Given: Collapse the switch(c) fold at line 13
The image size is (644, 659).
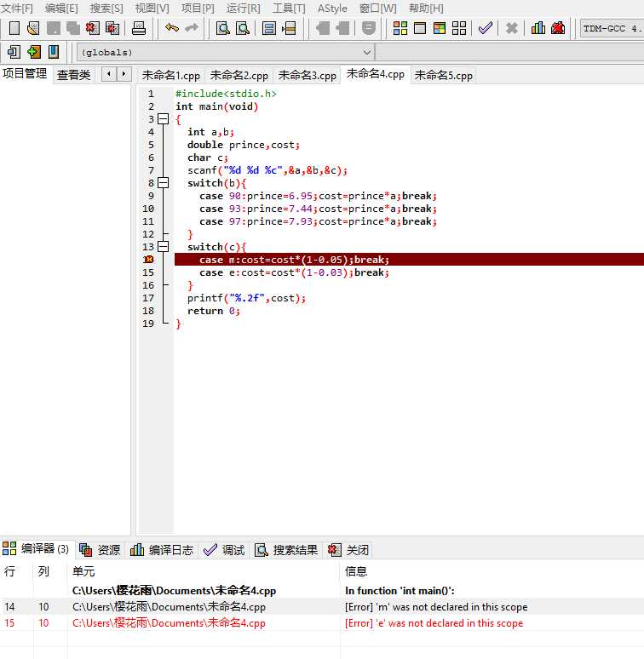Looking at the screenshot, I should point(163,247).
